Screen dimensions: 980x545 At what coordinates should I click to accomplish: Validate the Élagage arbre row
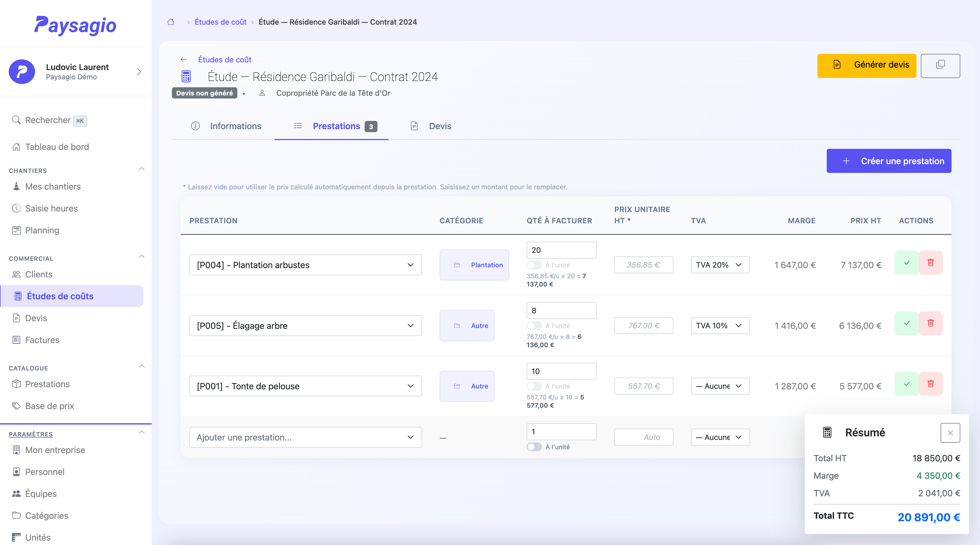(907, 323)
